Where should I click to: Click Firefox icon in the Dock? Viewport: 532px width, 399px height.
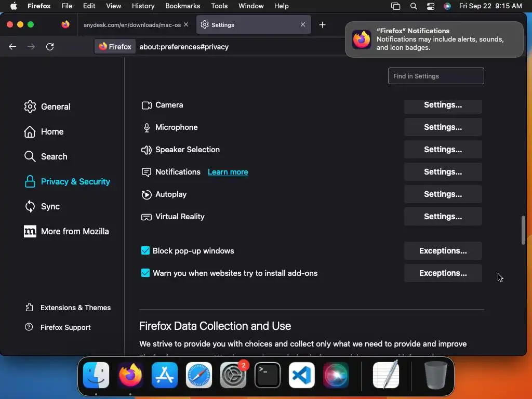(130, 375)
